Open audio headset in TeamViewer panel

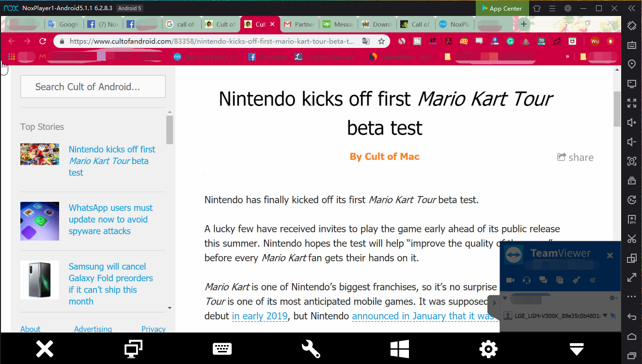[x=527, y=280]
